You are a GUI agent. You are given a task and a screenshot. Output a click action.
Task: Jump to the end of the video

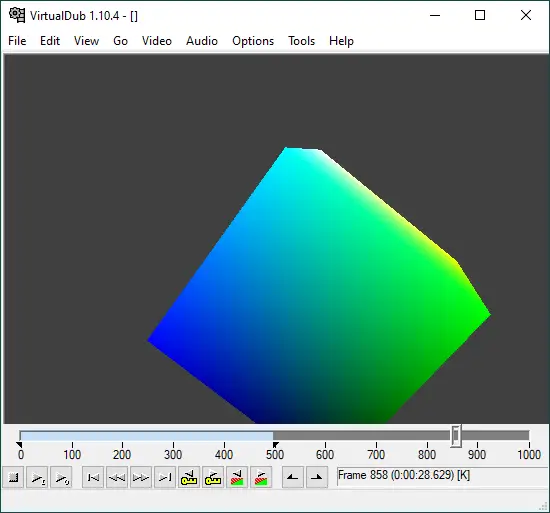click(x=165, y=477)
